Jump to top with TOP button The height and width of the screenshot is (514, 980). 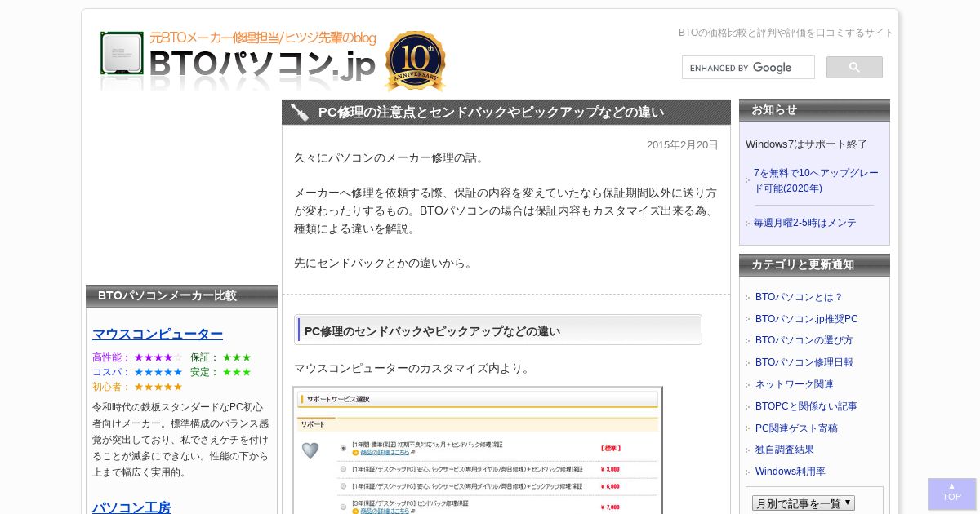pos(951,494)
